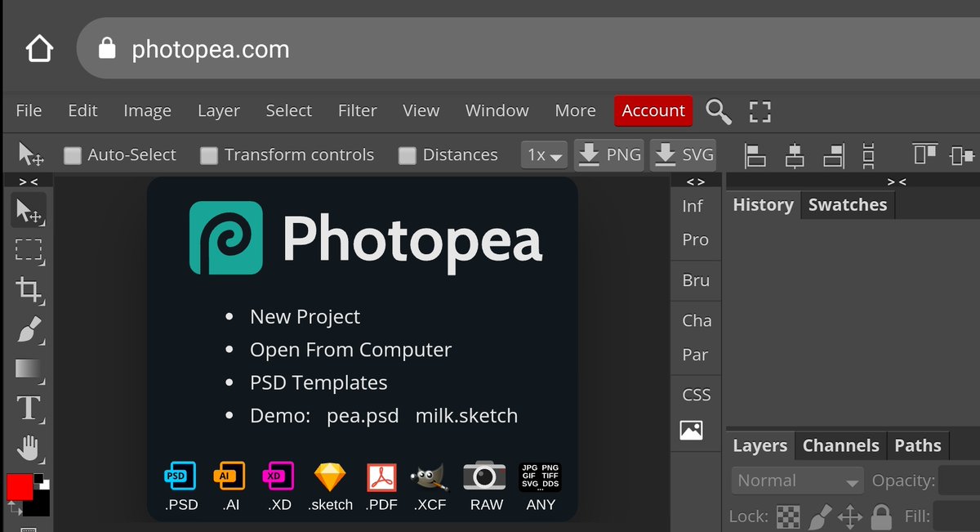Click the Align Left edges icon
This screenshot has height=532, width=980.
(755, 154)
